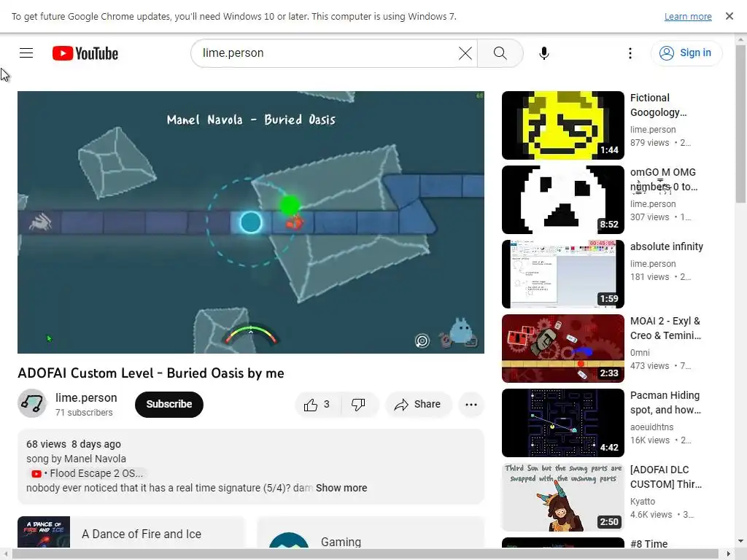
Task: Open the YouTube hamburger guide menu
Action: point(26,52)
